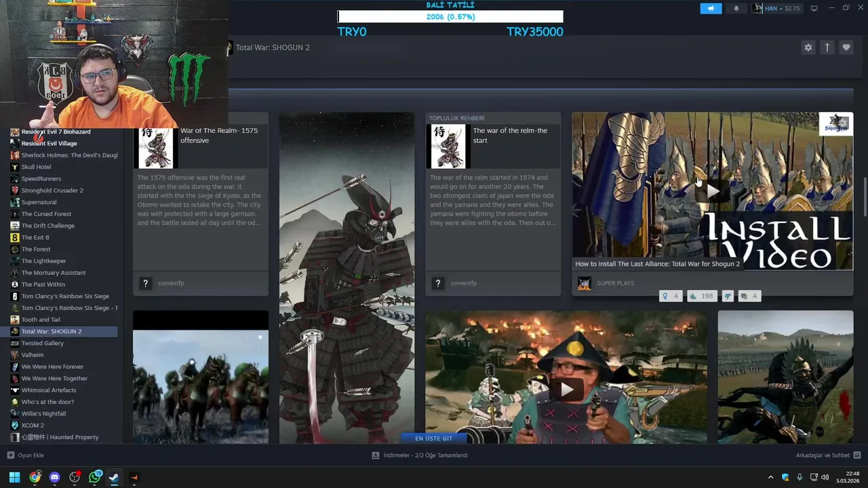Screen dimensions: 868x488
Task: Open İndirmeler downloads status
Action: 420,455
